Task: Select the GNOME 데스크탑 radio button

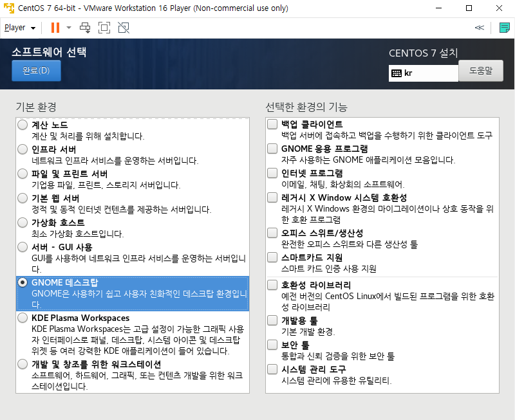Action: [23, 282]
